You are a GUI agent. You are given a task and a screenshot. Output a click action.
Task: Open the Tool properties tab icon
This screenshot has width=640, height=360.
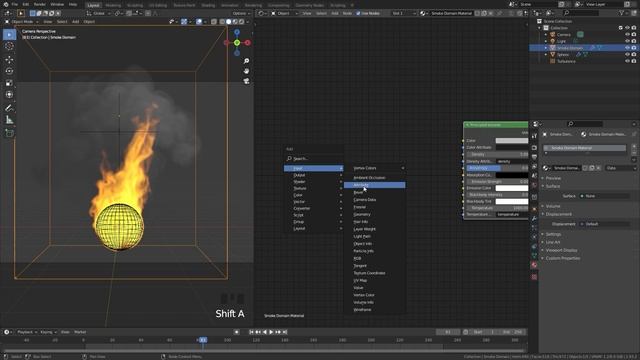point(534,136)
